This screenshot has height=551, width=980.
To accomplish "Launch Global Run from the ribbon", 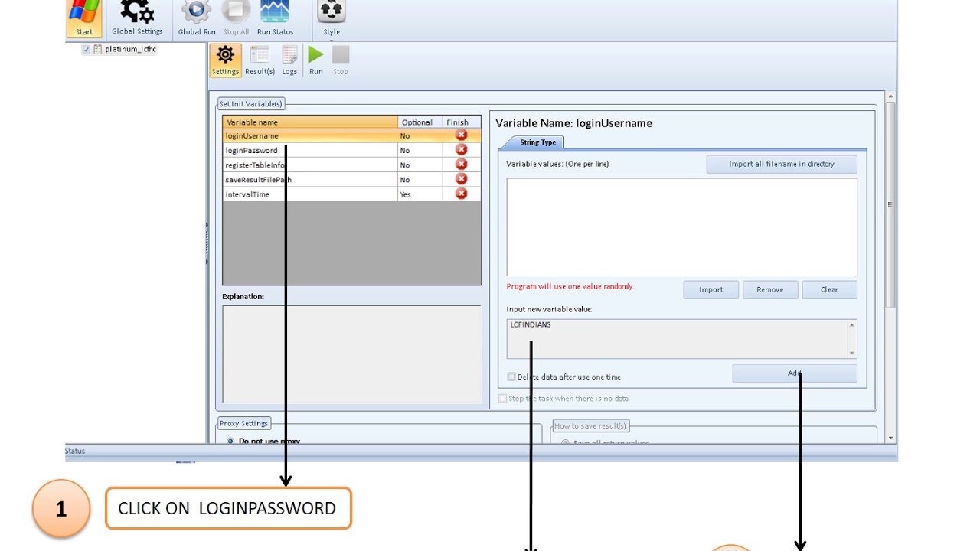I will (197, 11).
